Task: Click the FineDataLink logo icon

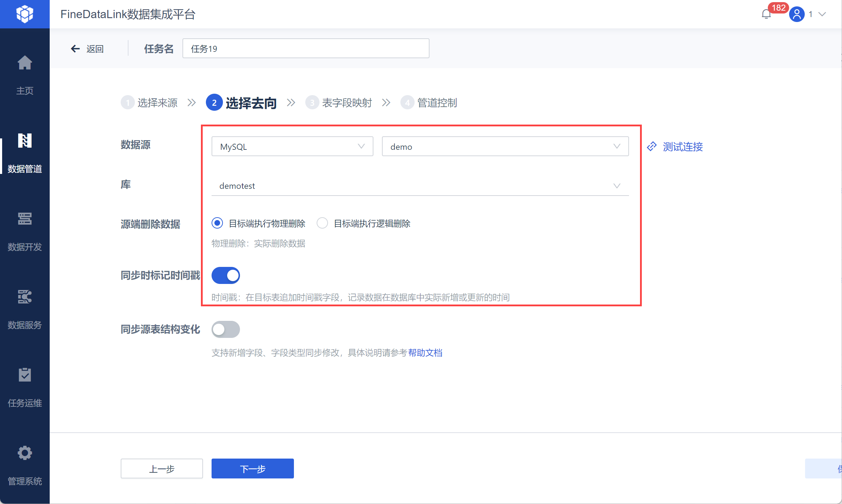Action: point(24,14)
